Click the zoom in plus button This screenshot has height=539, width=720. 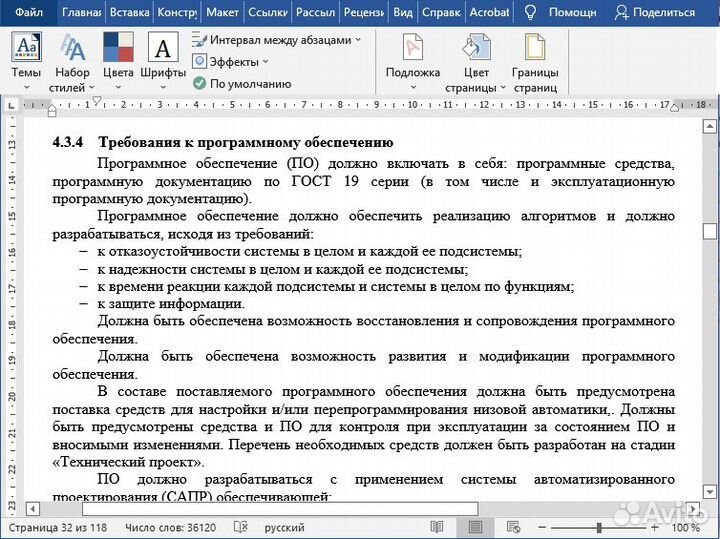pos(655,528)
